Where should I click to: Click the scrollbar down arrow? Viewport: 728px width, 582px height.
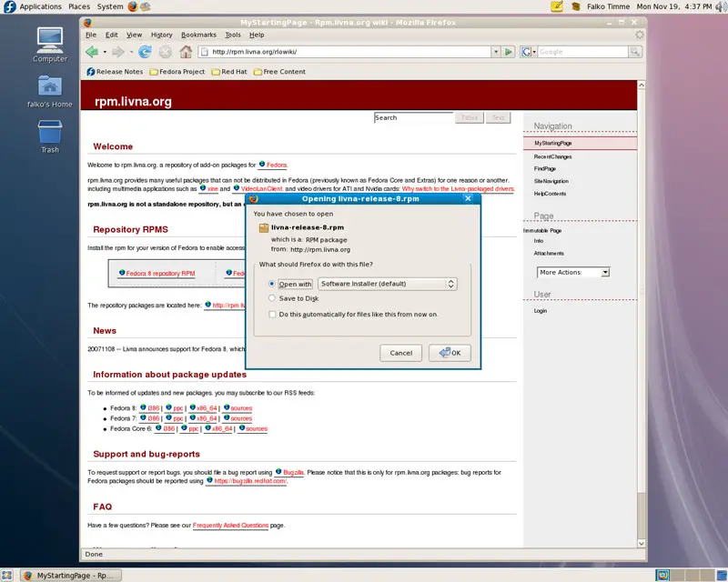642,543
